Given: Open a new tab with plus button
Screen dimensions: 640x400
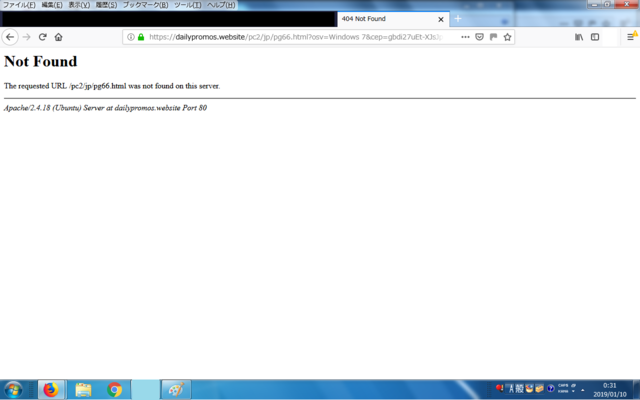Looking at the screenshot, I should click(458, 19).
